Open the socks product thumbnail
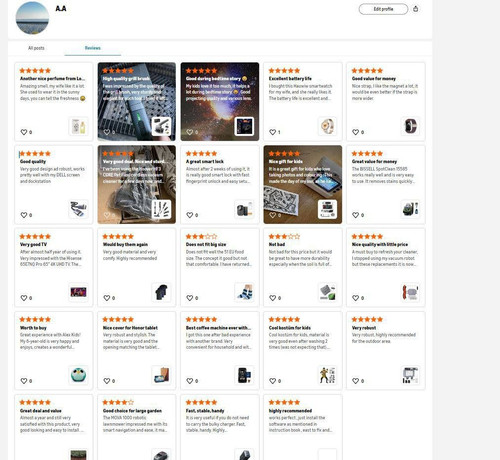This screenshot has width=500, height=460. tap(244, 292)
